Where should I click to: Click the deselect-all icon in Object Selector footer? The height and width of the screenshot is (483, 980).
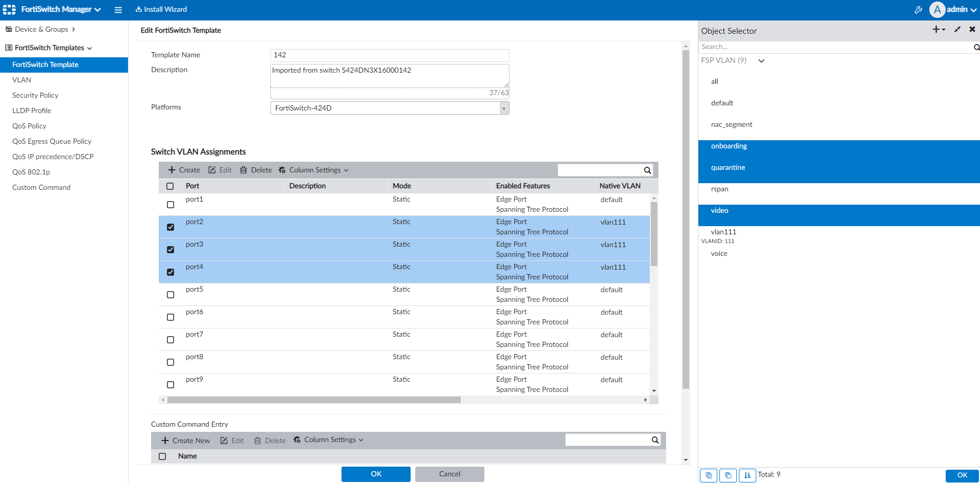pyautogui.click(x=728, y=475)
